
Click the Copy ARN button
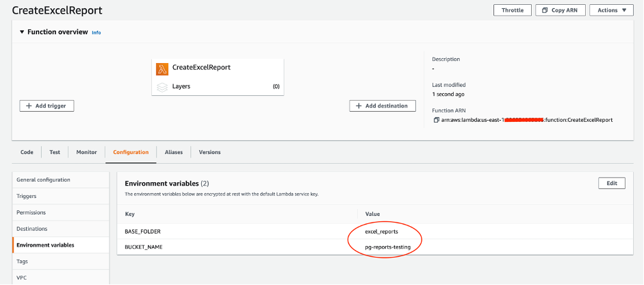(561, 10)
